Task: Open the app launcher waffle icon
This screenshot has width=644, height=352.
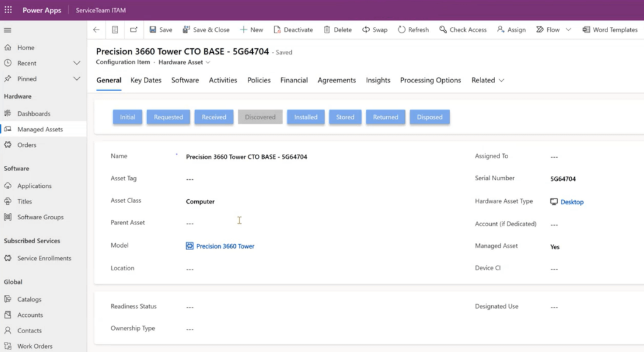Action: [8, 10]
